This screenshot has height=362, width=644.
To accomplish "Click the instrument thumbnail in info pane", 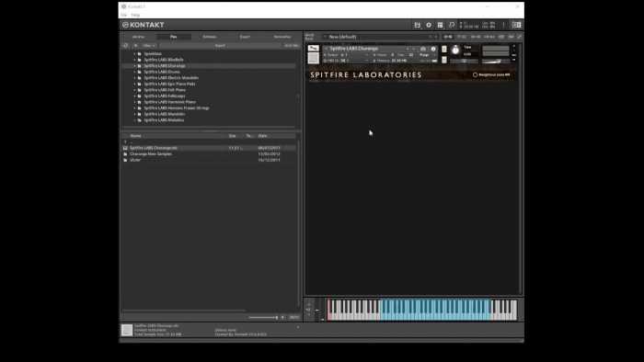I will (127, 330).
